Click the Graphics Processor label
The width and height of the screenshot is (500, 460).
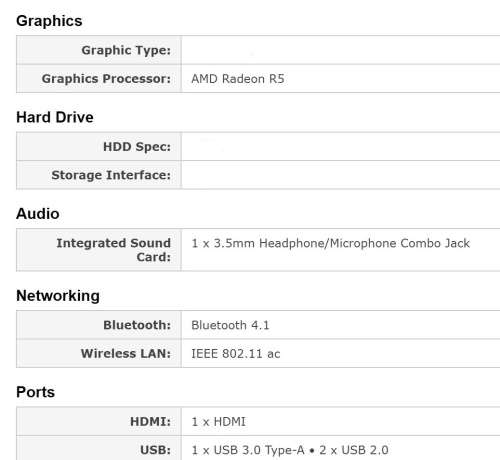click(106, 79)
